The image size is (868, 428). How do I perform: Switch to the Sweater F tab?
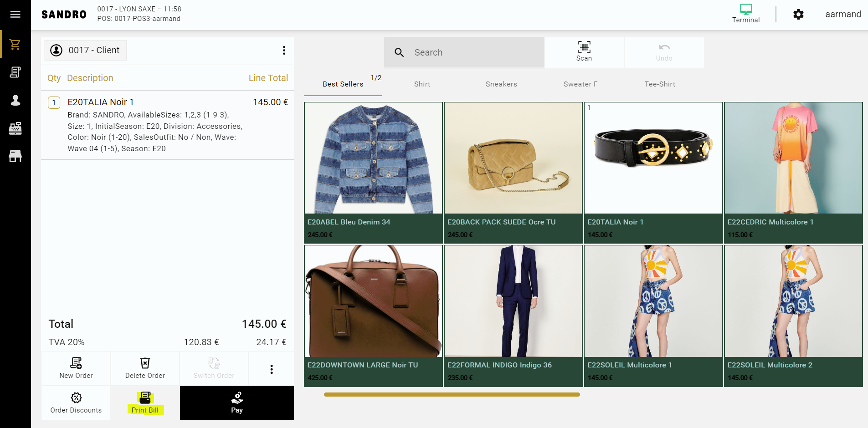pos(580,84)
